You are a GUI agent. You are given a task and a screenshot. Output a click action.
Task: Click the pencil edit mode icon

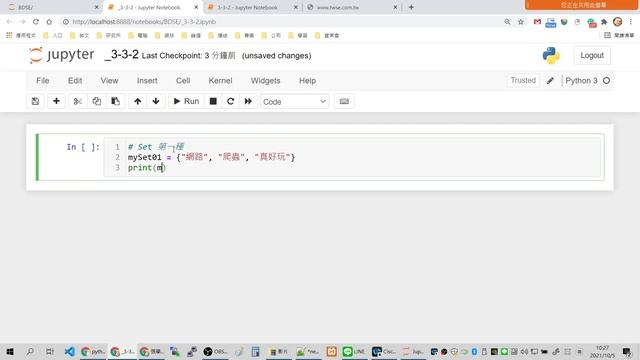click(550, 81)
